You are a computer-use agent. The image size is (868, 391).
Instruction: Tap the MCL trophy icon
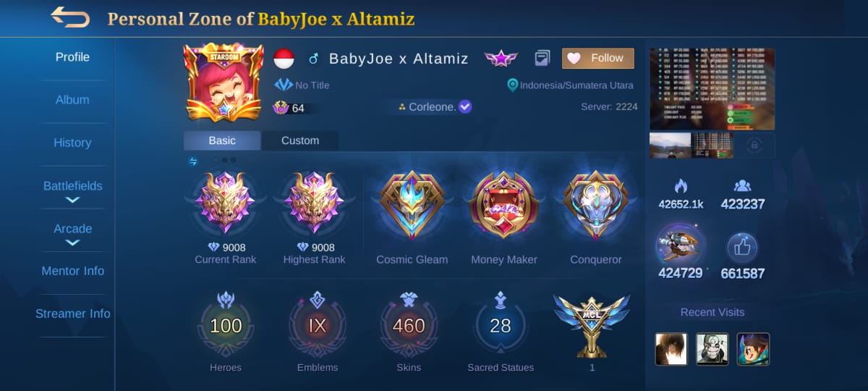click(591, 324)
